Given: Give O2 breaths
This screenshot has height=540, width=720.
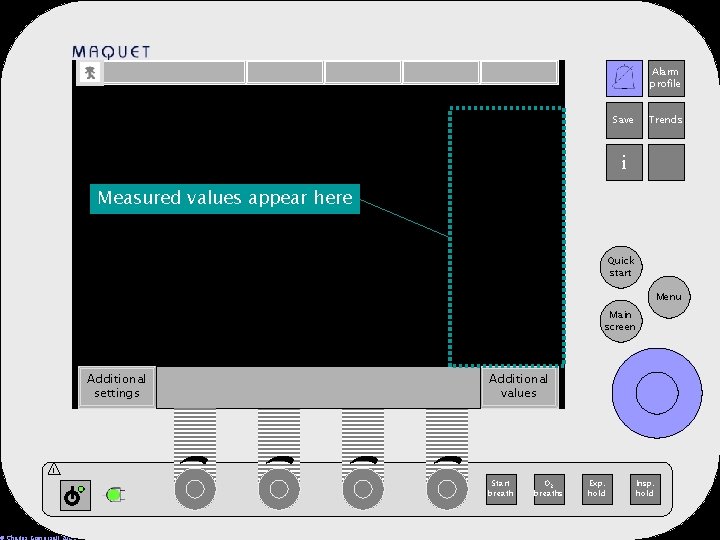Looking at the screenshot, I should (x=549, y=489).
